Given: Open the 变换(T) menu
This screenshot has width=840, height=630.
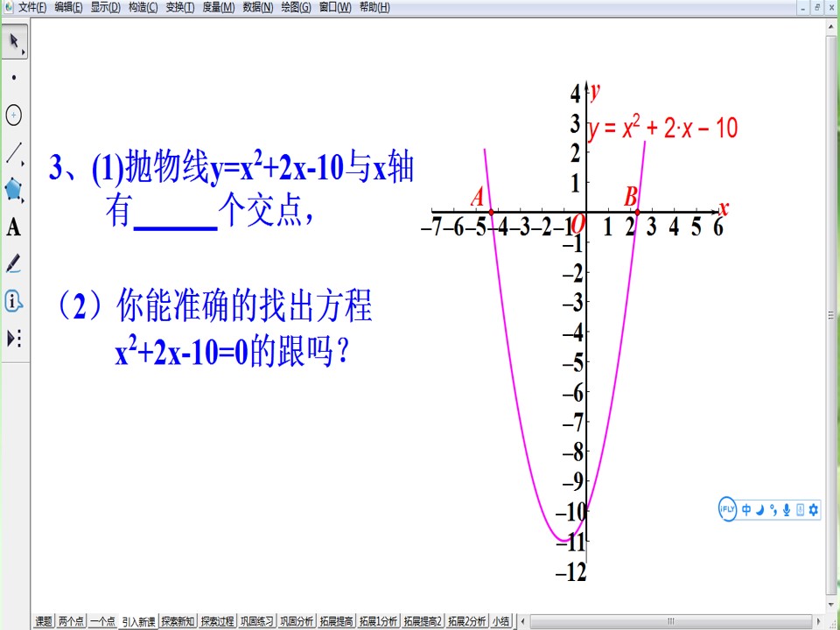Looking at the screenshot, I should coord(180,8).
